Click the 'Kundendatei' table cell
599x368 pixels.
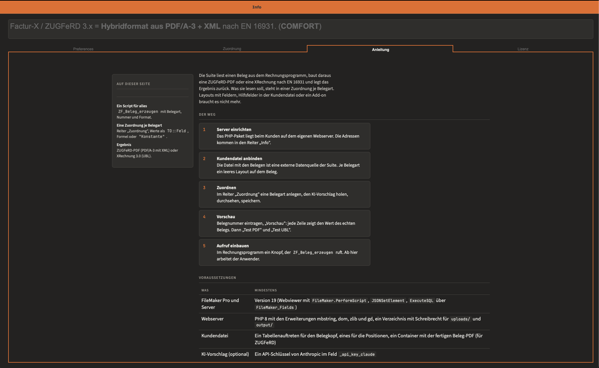click(214, 336)
